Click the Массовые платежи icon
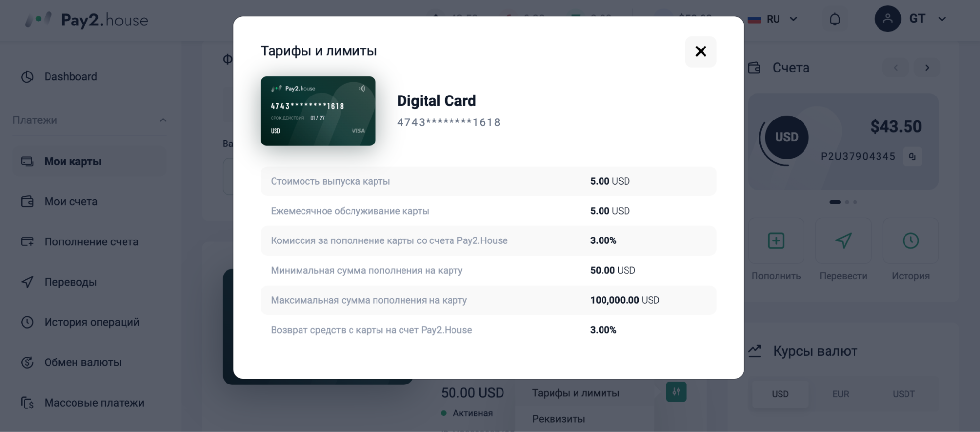980x432 pixels. [x=27, y=403]
